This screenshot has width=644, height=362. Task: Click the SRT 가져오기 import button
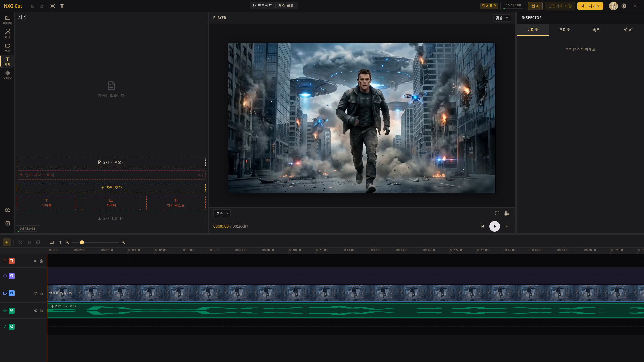click(x=111, y=162)
